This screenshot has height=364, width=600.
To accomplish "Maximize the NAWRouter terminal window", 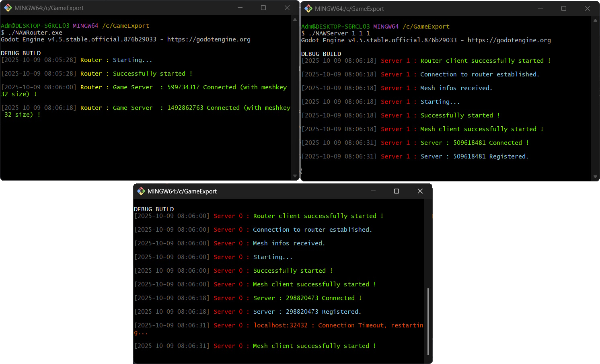I will click(x=263, y=8).
